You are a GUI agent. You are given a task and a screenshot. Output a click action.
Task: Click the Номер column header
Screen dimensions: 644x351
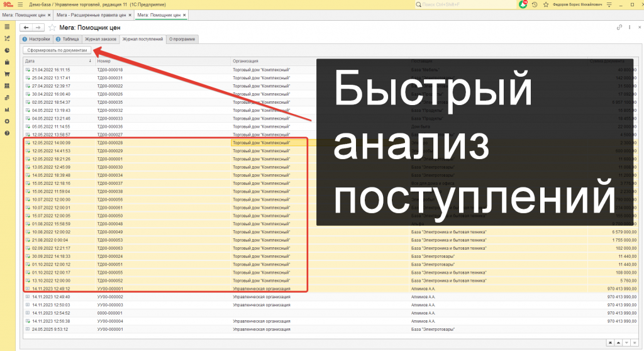click(x=163, y=61)
